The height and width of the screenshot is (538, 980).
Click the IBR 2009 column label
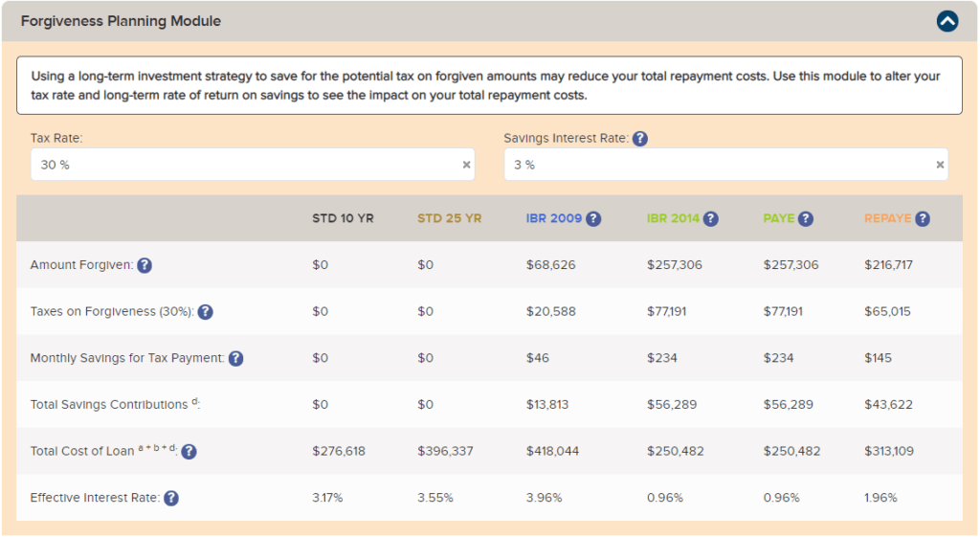[x=553, y=218]
